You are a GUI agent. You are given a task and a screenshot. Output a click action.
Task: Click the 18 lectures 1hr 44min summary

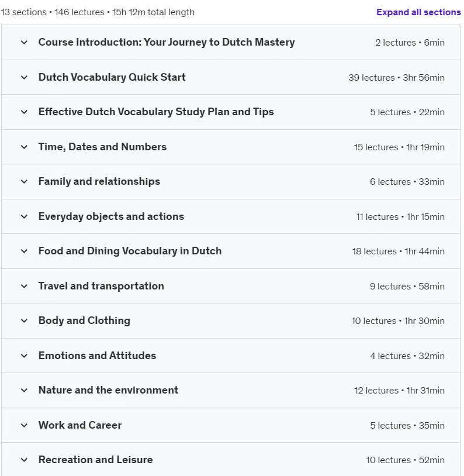click(398, 251)
